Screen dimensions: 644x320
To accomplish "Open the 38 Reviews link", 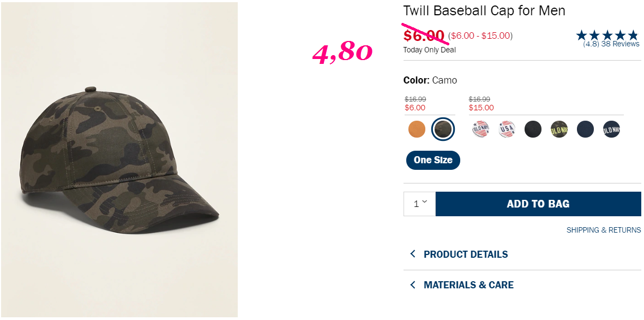I will click(x=620, y=44).
